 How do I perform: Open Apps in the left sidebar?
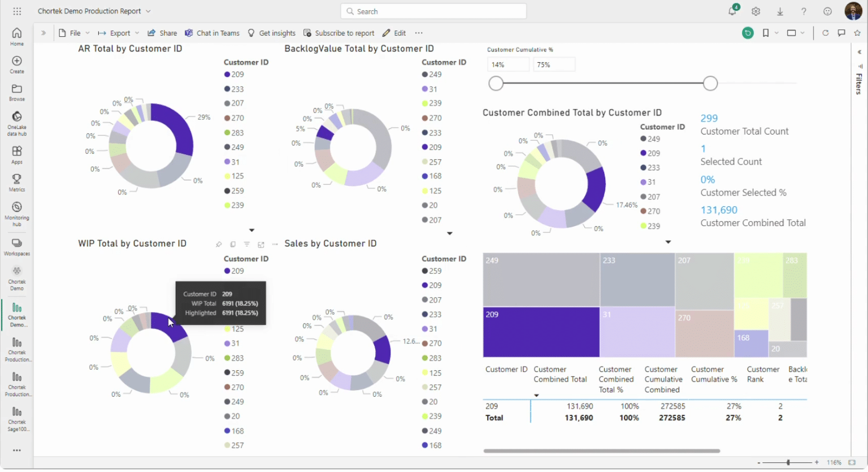click(x=17, y=155)
